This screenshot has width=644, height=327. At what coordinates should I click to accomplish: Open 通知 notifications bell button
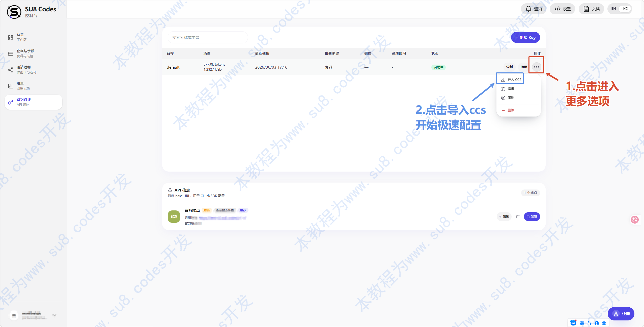click(x=534, y=9)
